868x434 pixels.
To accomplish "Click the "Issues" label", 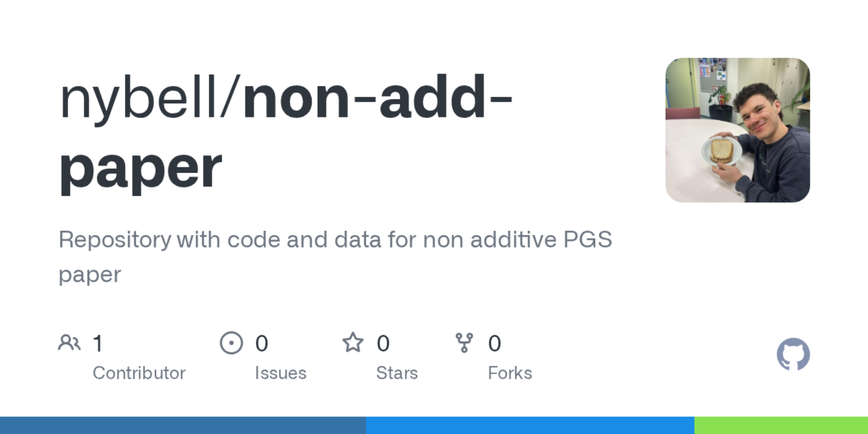I will tap(280, 373).
